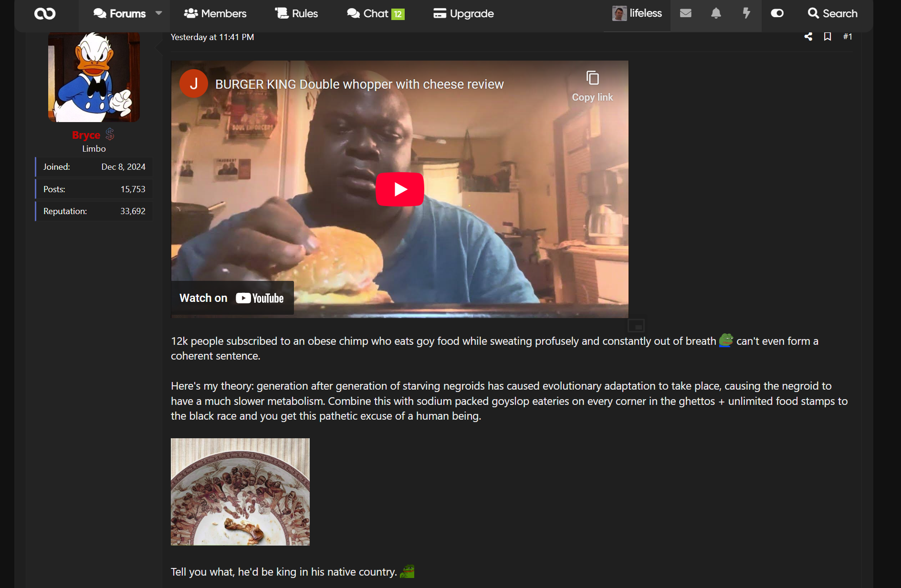Share this post via share icon
The image size is (901, 588).
[808, 36]
